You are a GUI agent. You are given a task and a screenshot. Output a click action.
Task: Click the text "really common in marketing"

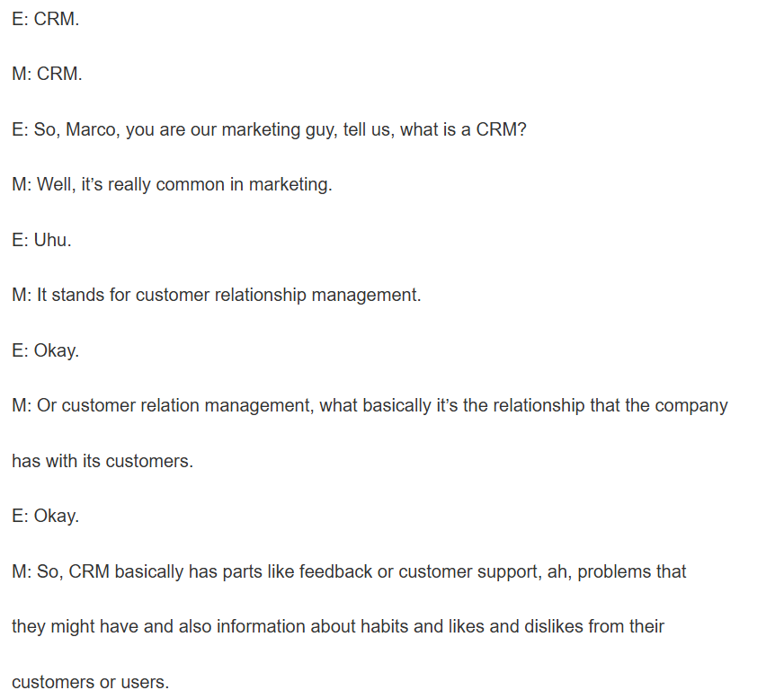pos(218,185)
